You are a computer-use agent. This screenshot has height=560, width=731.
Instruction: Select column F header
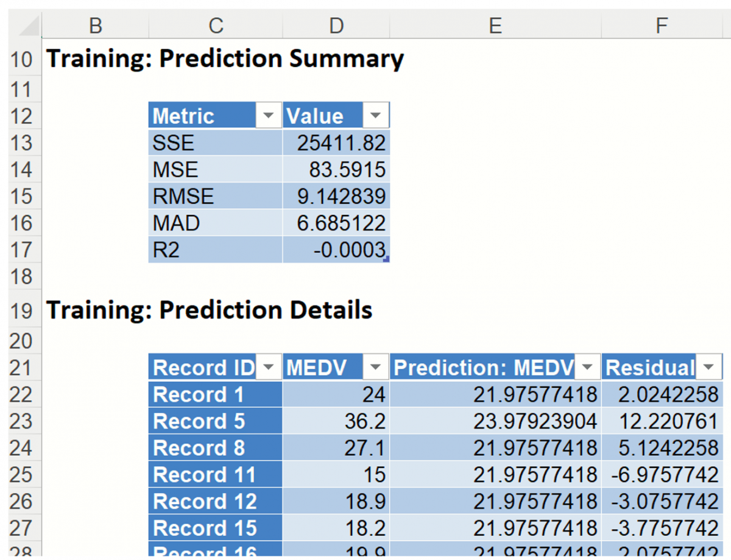tap(662, 25)
